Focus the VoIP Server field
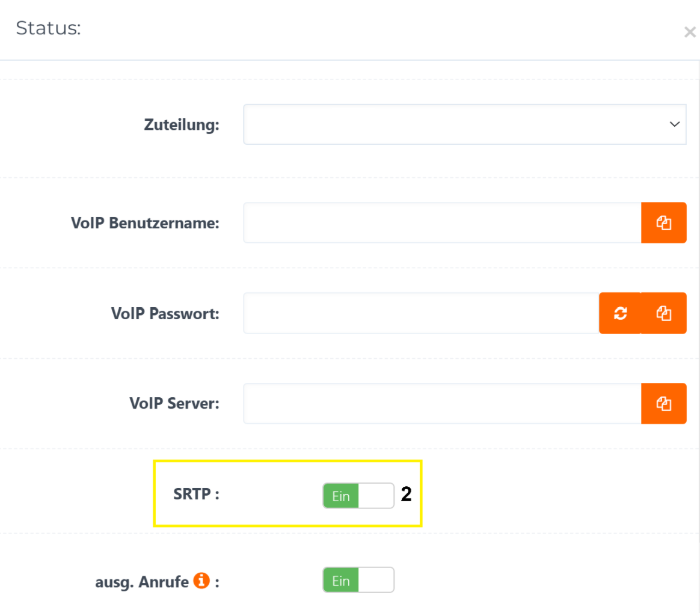Screen dimensions: 700x613 click(443, 403)
